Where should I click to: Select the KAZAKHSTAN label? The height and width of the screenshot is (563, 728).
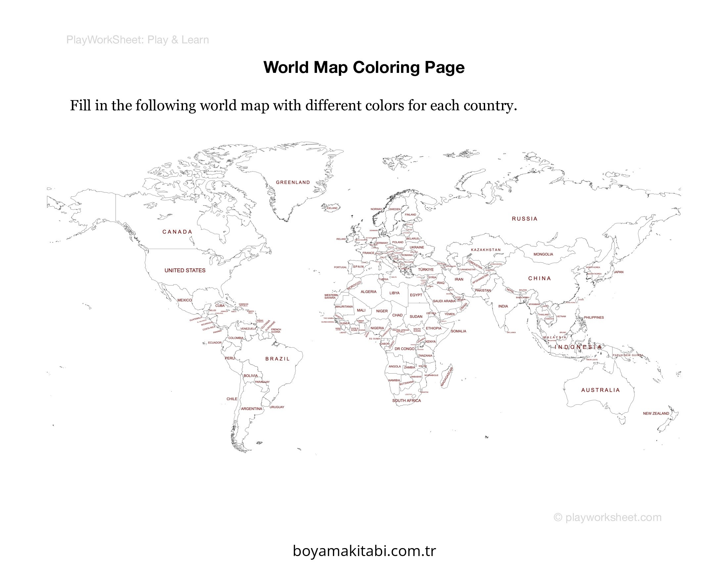(486, 250)
